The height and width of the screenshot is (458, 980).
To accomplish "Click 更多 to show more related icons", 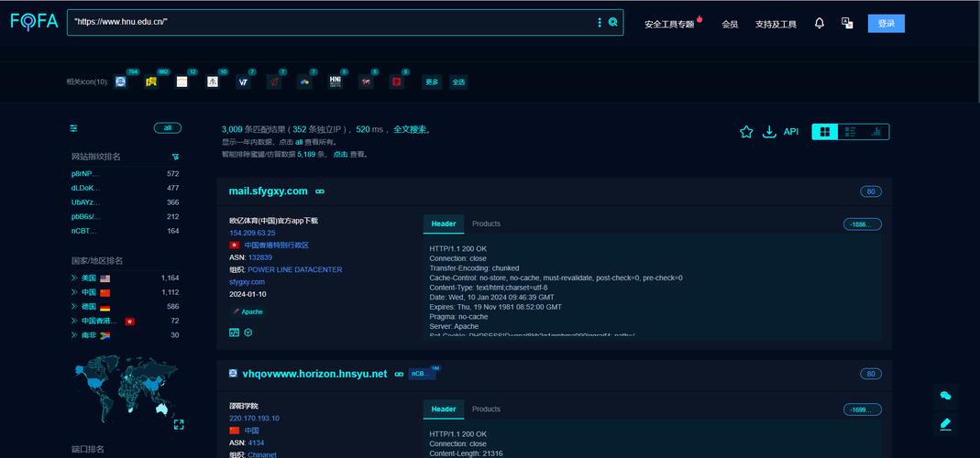I will [432, 82].
